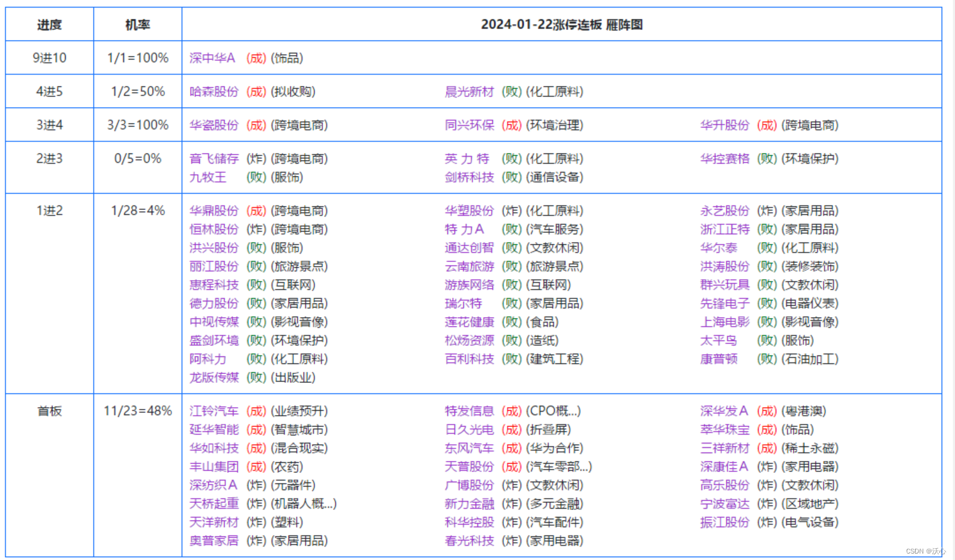Screen dimensions: 955x560
Task: Open the 浙江正特 stock link
Action: tap(725, 229)
